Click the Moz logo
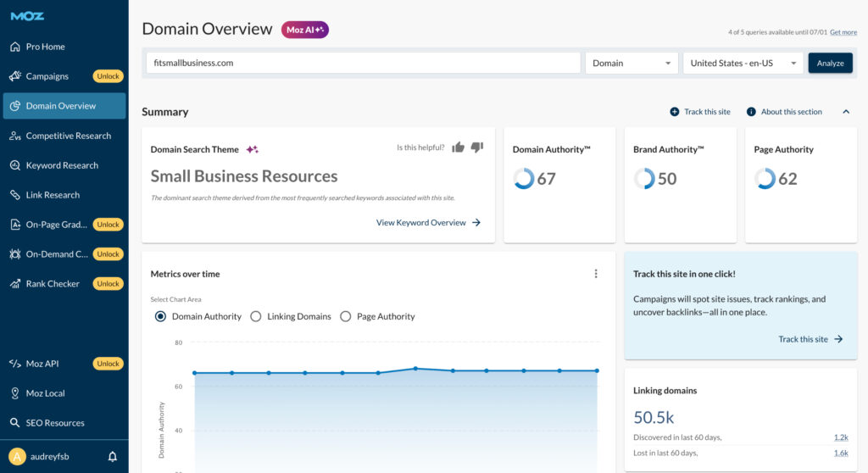Viewport: 868px width, 473px height. [27, 16]
